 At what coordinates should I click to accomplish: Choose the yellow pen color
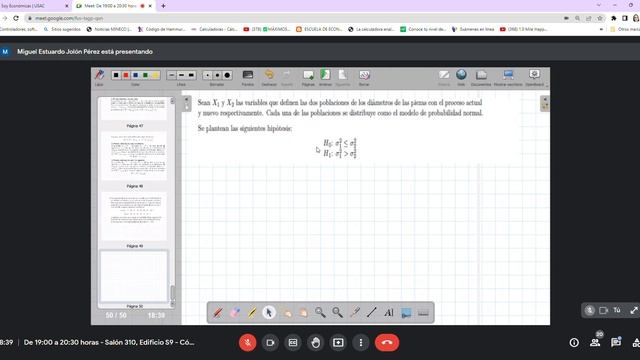[x=155, y=75]
